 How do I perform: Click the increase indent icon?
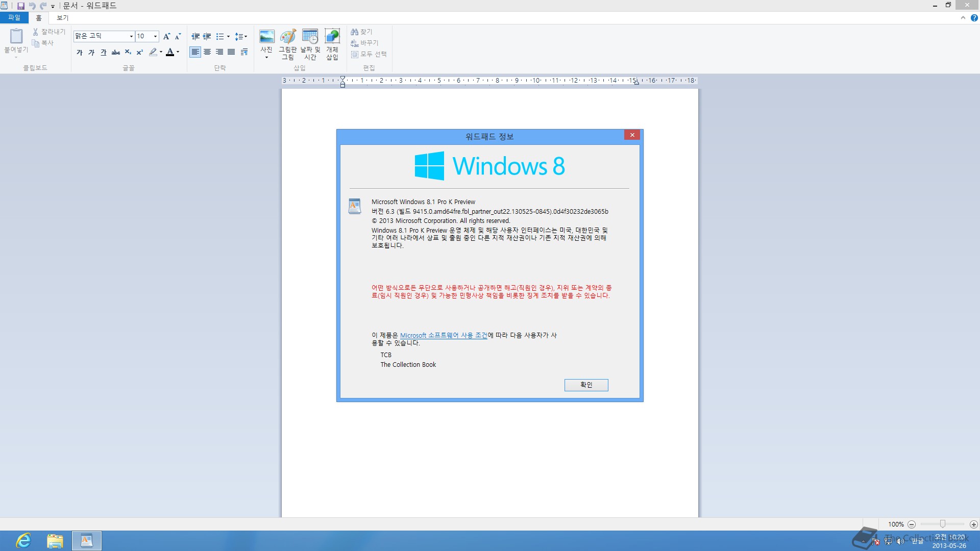pos(207,36)
